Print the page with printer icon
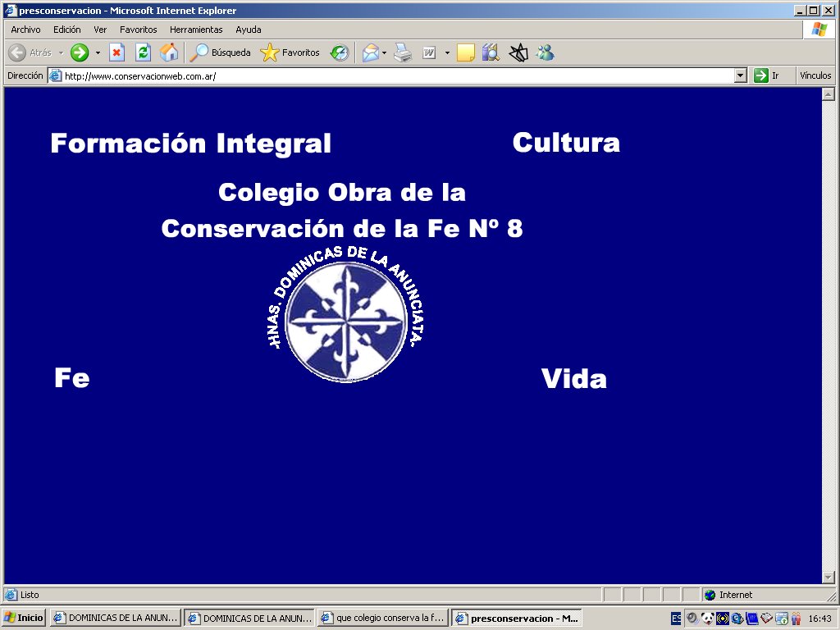Viewport: 840px width, 630px height. pyautogui.click(x=403, y=52)
